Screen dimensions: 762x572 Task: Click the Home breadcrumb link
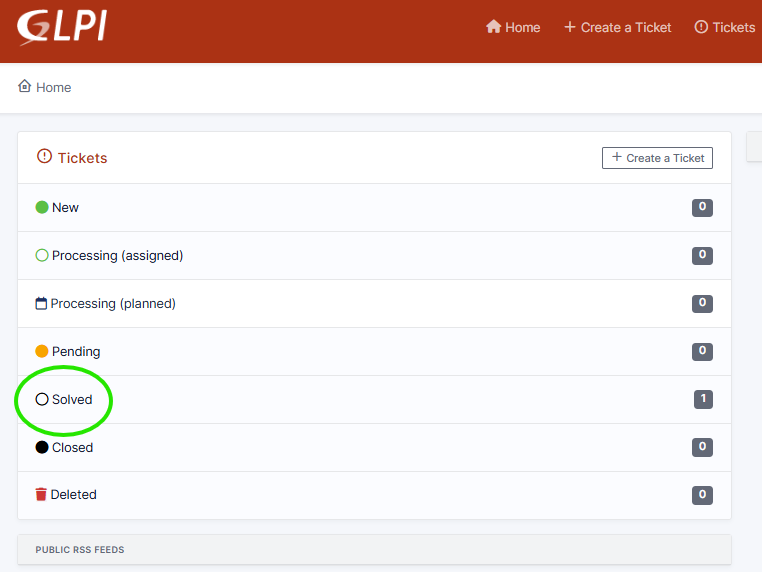[45, 88]
